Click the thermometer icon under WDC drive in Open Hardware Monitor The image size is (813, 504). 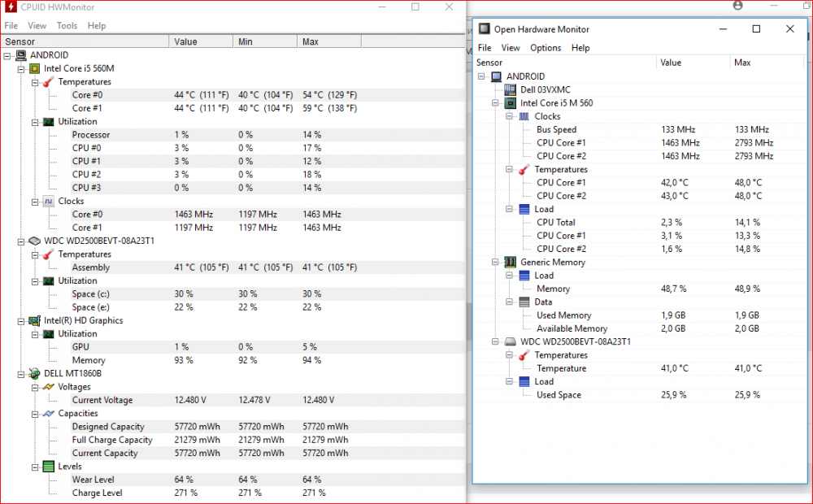pyautogui.click(x=524, y=354)
